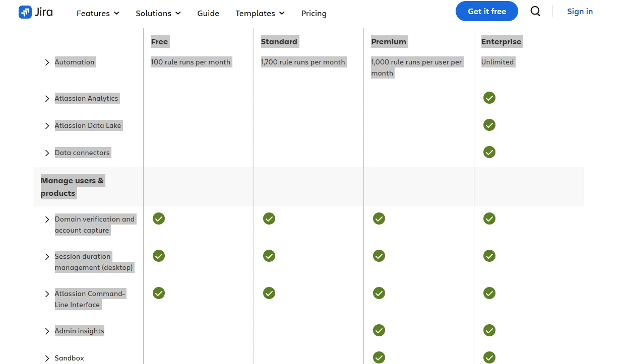Image resolution: width=622 pixels, height=364 pixels.
Task: Click the Premium checkmark for Sandbox
Action: click(379, 357)
